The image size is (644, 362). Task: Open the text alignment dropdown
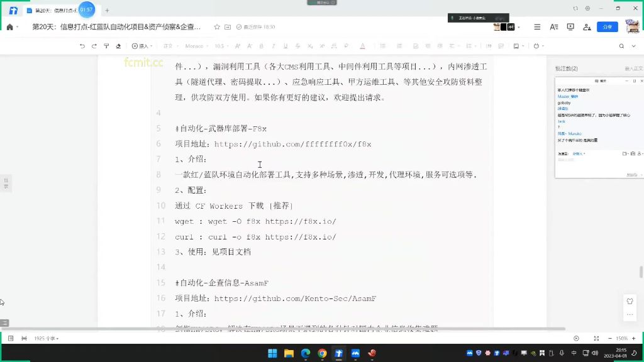[453, 46]
